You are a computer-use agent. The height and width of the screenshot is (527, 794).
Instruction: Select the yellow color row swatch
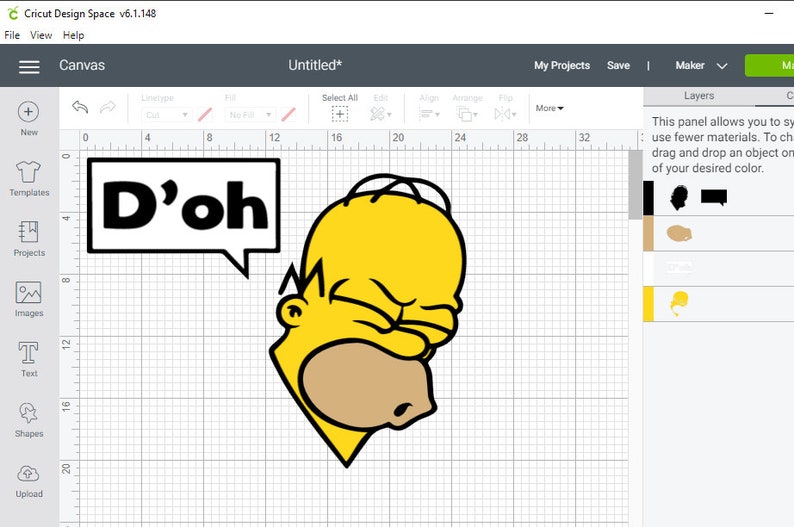[x=648, y=304]
